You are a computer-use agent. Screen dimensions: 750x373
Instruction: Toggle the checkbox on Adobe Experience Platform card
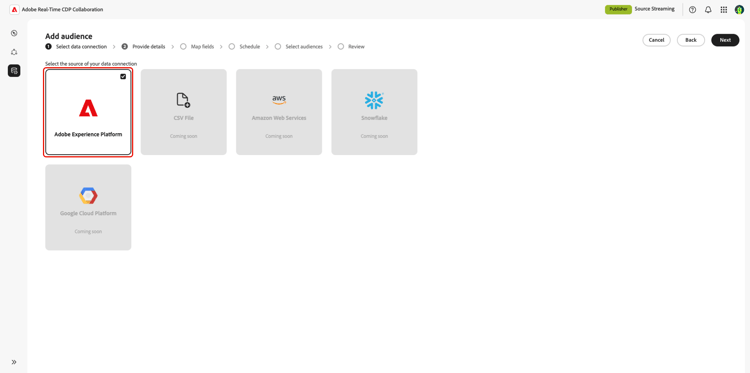123,77
